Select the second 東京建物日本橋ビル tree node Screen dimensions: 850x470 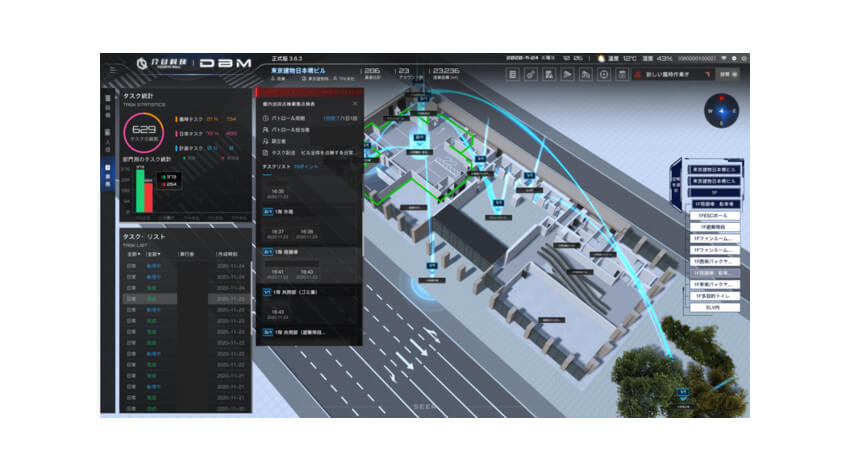click(x=714, y=181)
